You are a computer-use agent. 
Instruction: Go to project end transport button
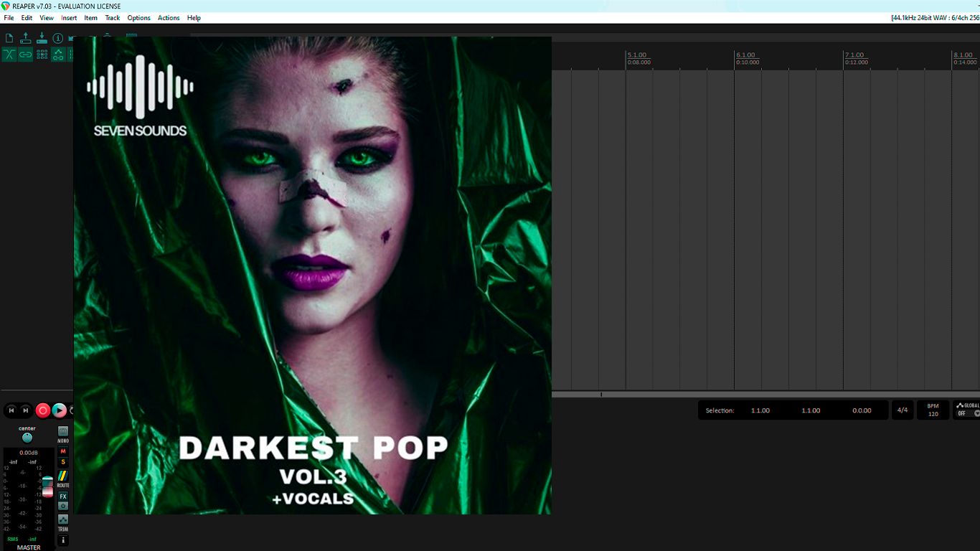(x=26, y=410)
